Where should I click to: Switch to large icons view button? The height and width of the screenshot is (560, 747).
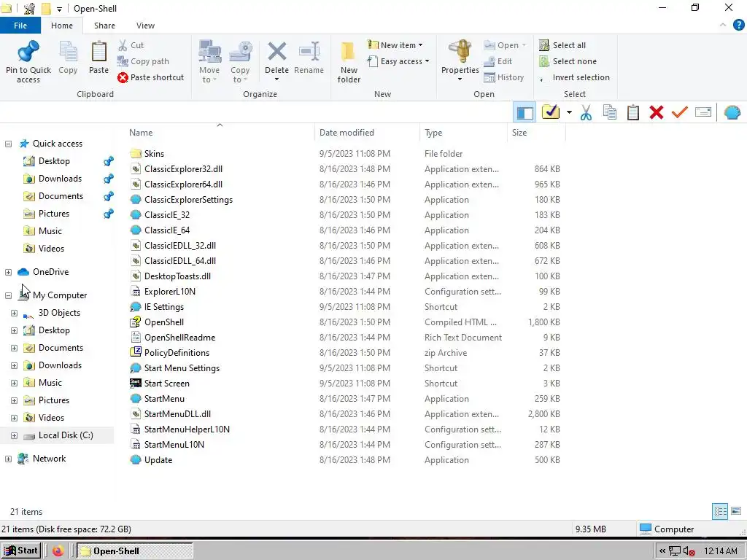(x=736, y=512)
